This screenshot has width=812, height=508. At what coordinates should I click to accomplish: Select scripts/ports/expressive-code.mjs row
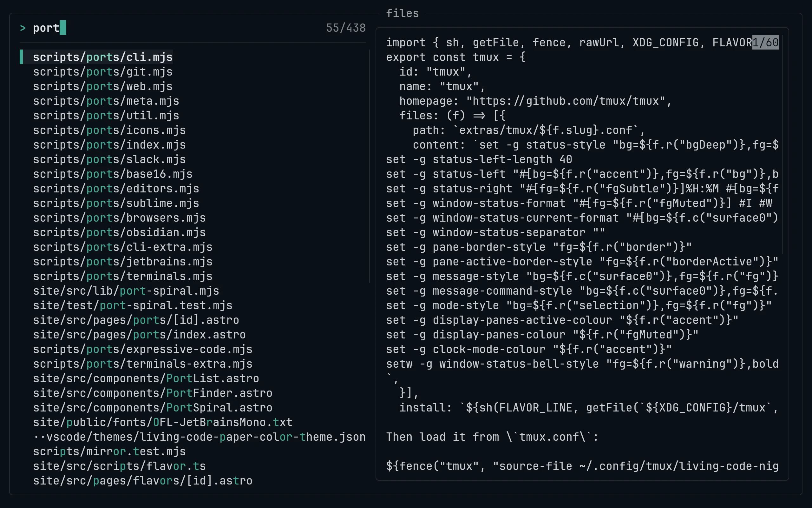[143, 350]
